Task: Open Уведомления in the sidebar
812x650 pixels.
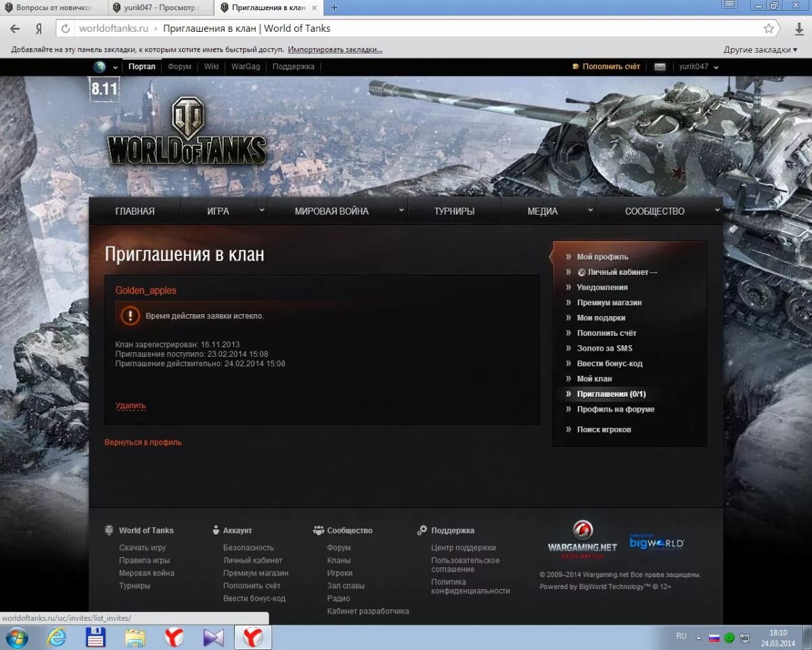Action: point(602,287)
